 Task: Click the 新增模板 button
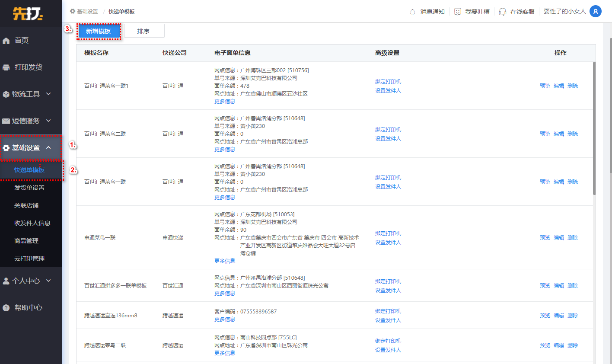(99, 31)
